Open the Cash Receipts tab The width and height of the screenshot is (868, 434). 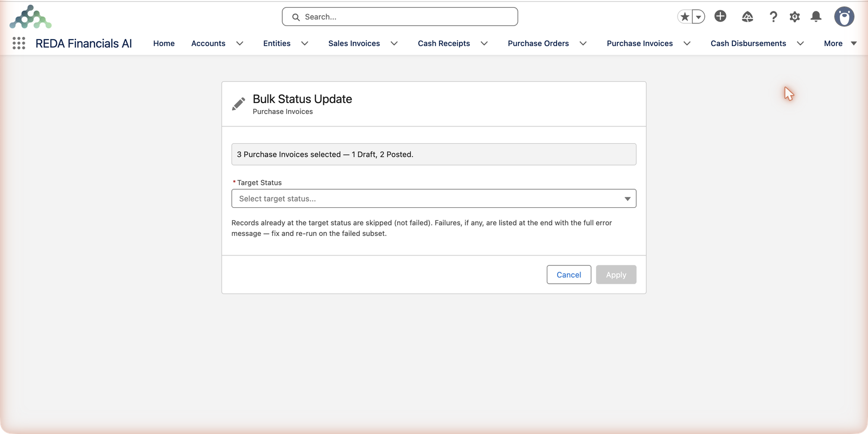coord(444,43)
